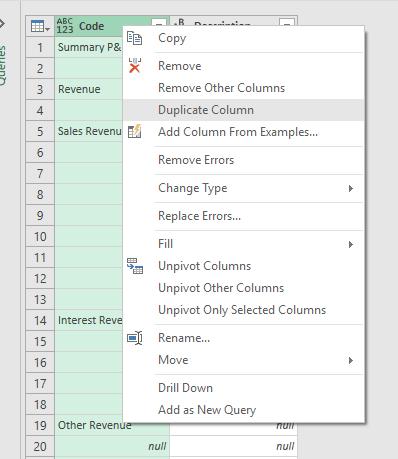Viewport: 398px width, 459px height.
Task: Click the Unpivot Columns icon
Action: 135,266
